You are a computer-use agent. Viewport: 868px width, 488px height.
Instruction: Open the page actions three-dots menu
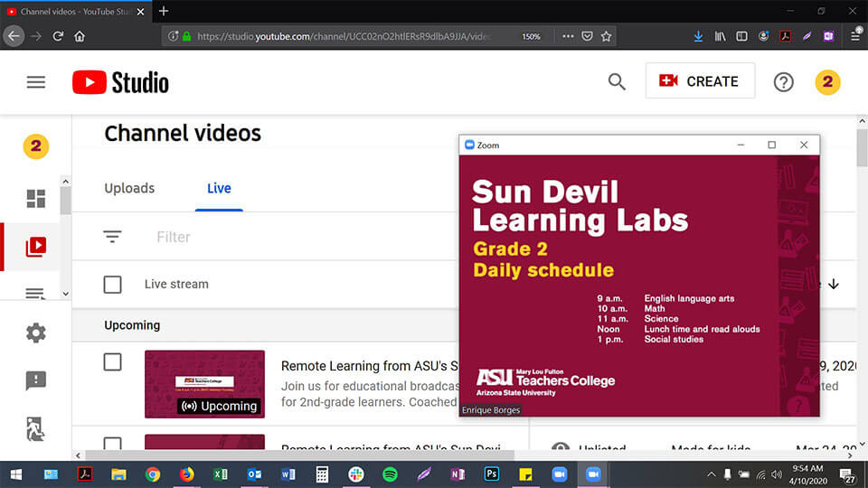pos(568,36)
